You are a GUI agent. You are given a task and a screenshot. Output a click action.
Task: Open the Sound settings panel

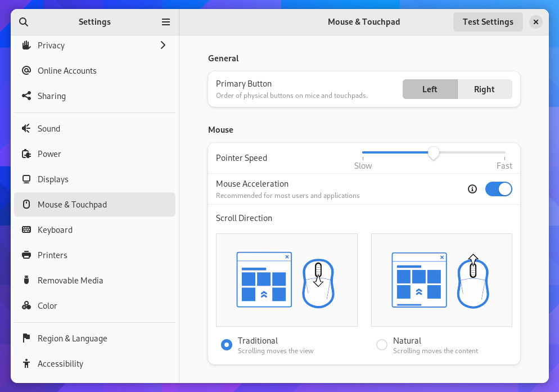click(94, 128)
